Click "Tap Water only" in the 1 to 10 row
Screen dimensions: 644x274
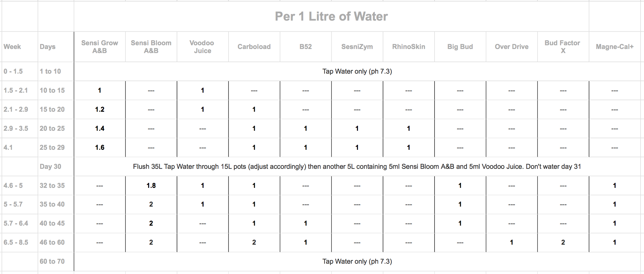pos(357,71)
